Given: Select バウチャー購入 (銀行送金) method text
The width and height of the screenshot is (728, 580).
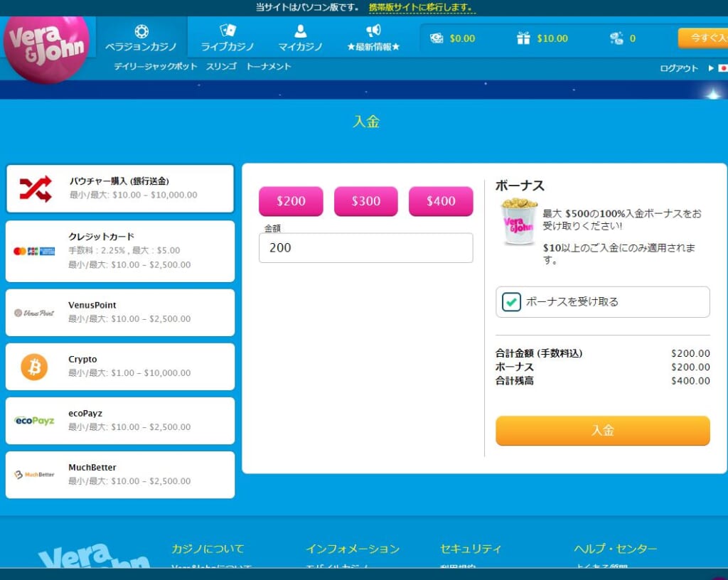Looking at the screenshot, I should (119, 181).
